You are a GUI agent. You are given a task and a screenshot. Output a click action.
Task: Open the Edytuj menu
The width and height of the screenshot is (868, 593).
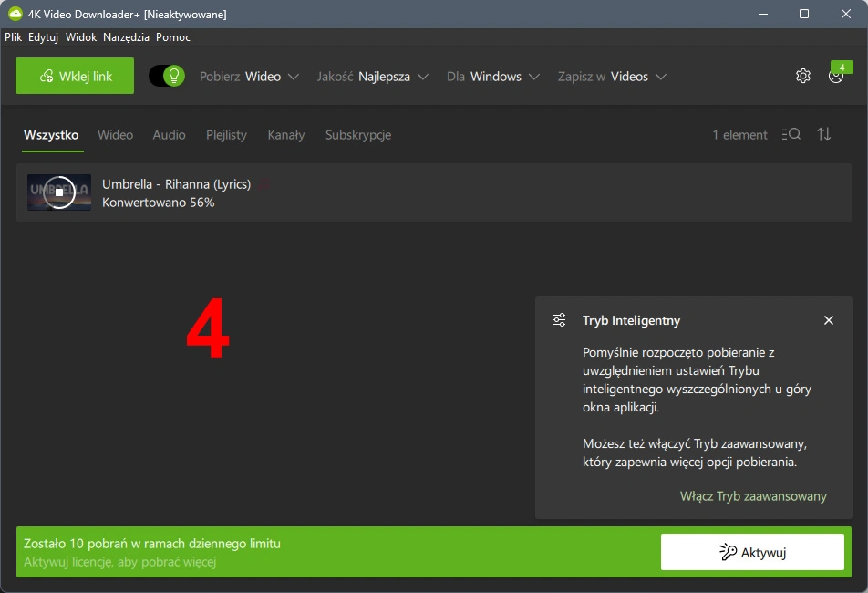coord(43,37)
